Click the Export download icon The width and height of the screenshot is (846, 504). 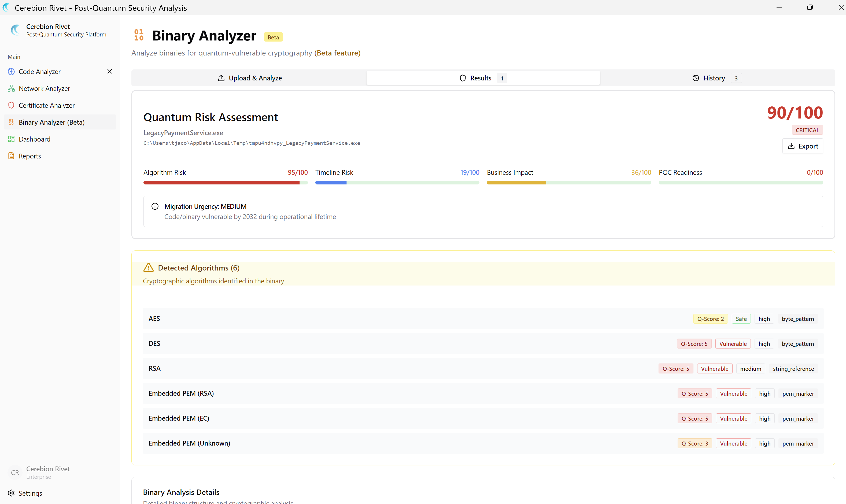coord(791,146)
